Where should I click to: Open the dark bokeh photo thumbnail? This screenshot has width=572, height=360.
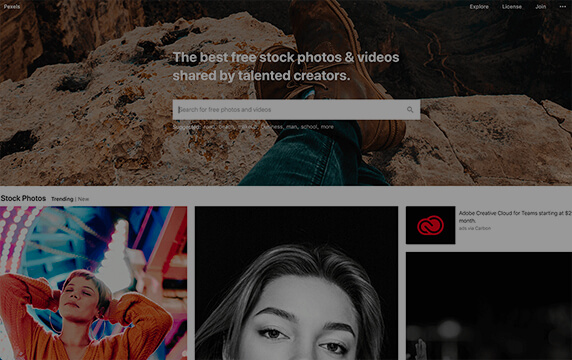click(489, 306)
